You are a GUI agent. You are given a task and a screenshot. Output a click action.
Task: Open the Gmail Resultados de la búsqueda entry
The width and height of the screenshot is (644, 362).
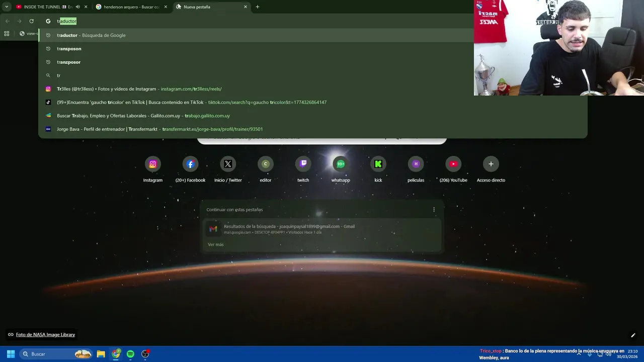321,229
